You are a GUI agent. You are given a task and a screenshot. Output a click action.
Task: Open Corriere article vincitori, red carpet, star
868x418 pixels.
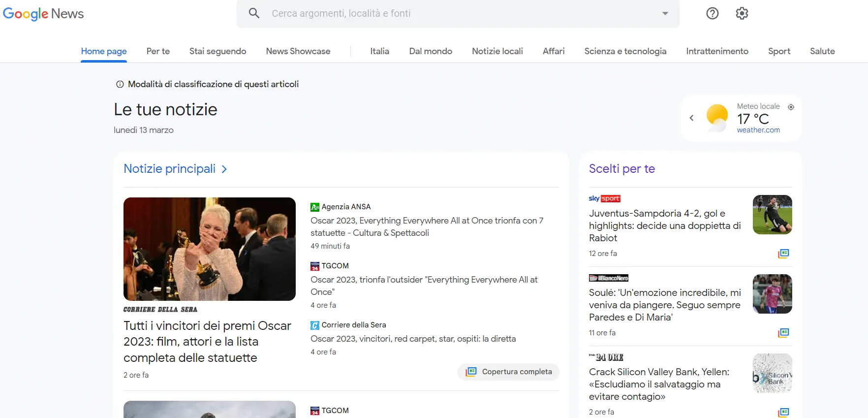(413, 339)
